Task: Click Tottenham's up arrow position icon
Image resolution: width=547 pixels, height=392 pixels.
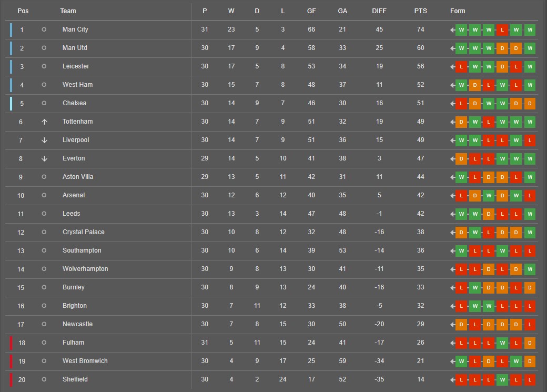Action: click(44, 122)
